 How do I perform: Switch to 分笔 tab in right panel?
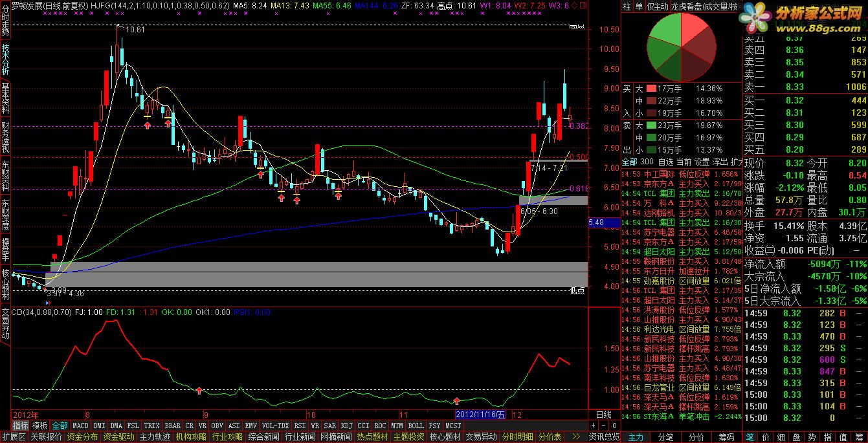click(665, 437)
